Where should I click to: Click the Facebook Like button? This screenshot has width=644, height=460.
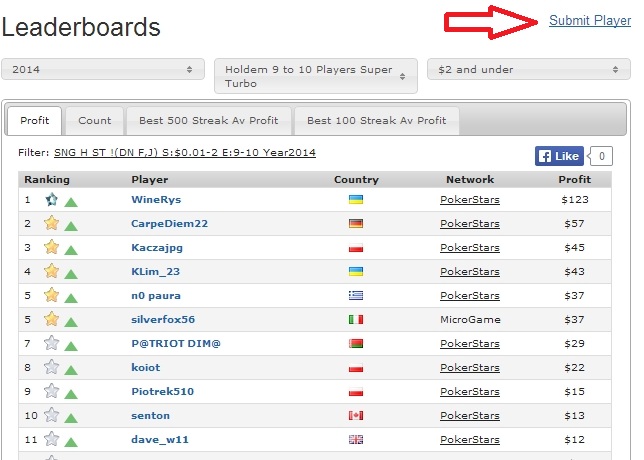[x=559, y=156]
